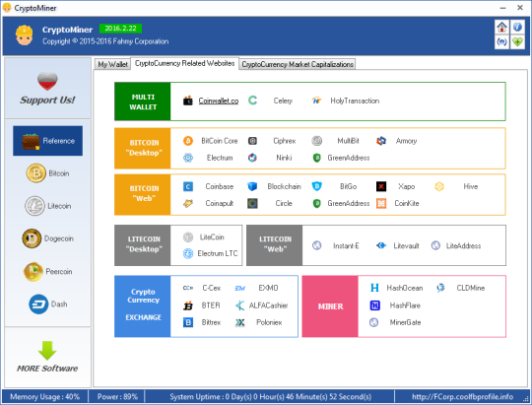This screenshot has height=405, width=532.
Task: Click the FCorp.coolfbprofile.info status bar link
Action: tap(462, 396)
